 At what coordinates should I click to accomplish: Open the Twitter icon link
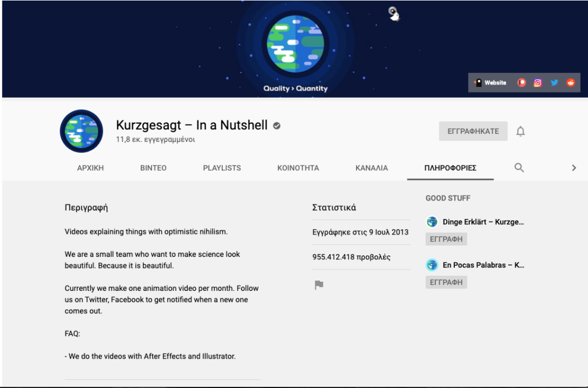coord(554,83)
